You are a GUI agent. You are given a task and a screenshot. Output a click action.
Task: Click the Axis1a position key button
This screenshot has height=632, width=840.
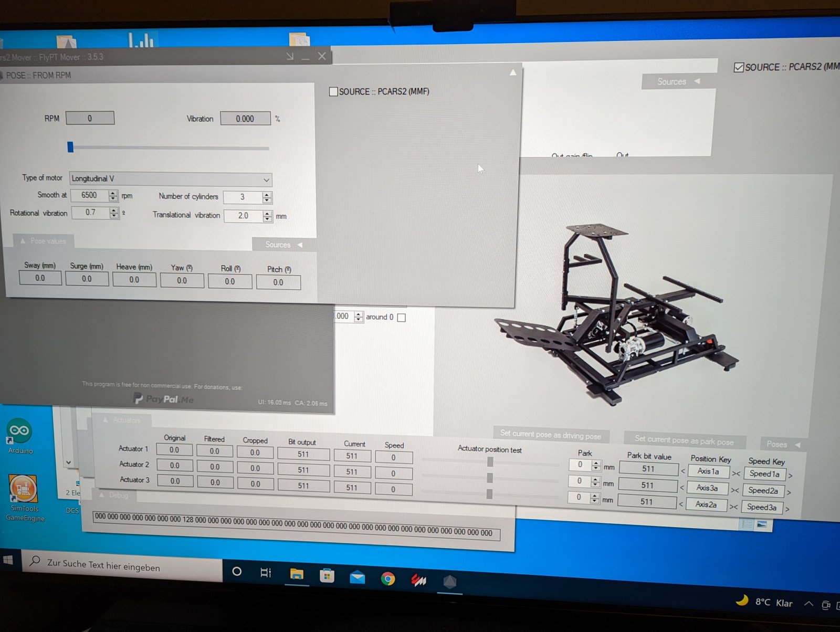click(708, 471)
